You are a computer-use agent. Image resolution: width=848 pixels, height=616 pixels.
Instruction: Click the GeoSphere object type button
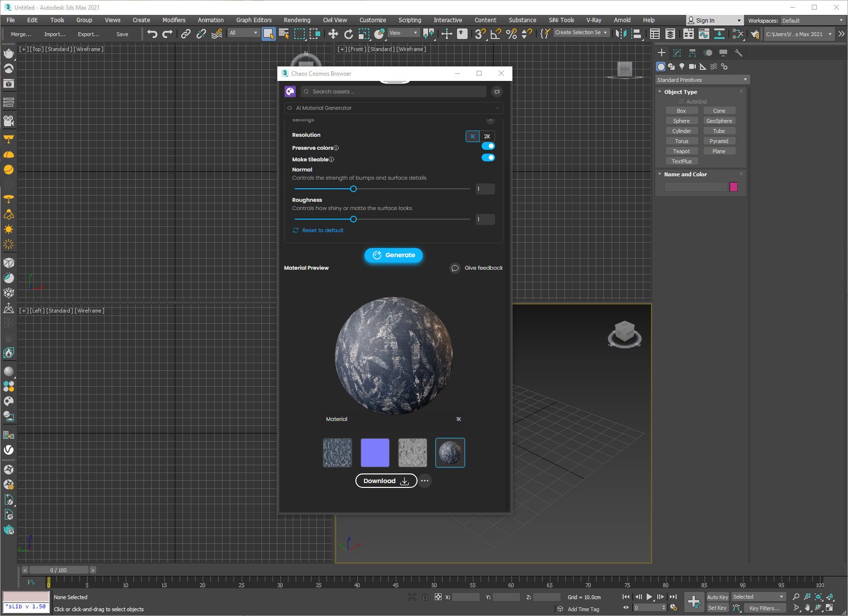pyautogui.click(x=719, y=121)
